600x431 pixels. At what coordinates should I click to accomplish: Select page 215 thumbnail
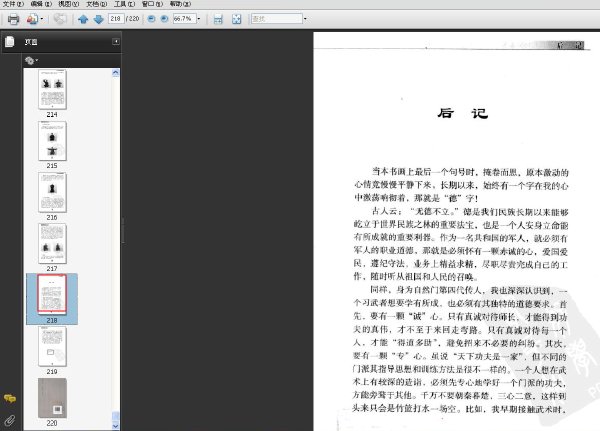click(x=52, y=141)
